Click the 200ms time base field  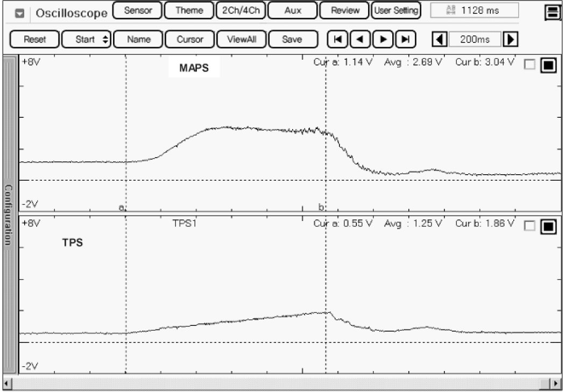(x=475, y=39)
